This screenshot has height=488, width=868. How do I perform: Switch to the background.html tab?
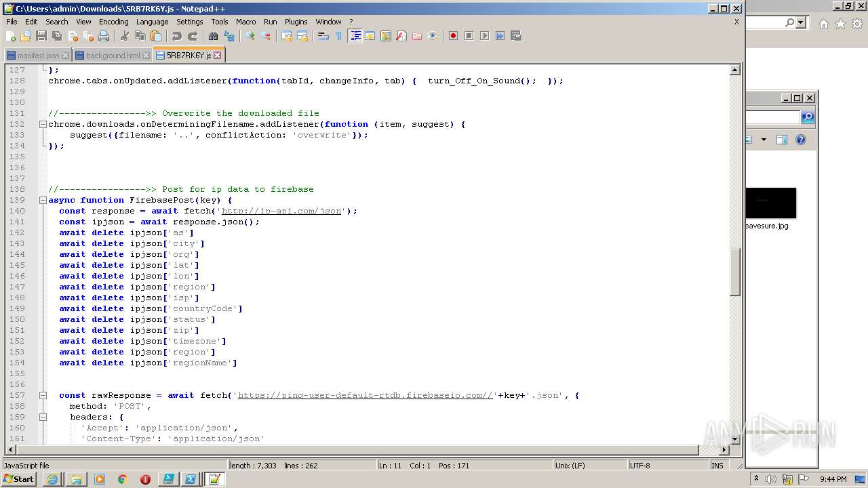pyautogui.click(x=113, y=56)
